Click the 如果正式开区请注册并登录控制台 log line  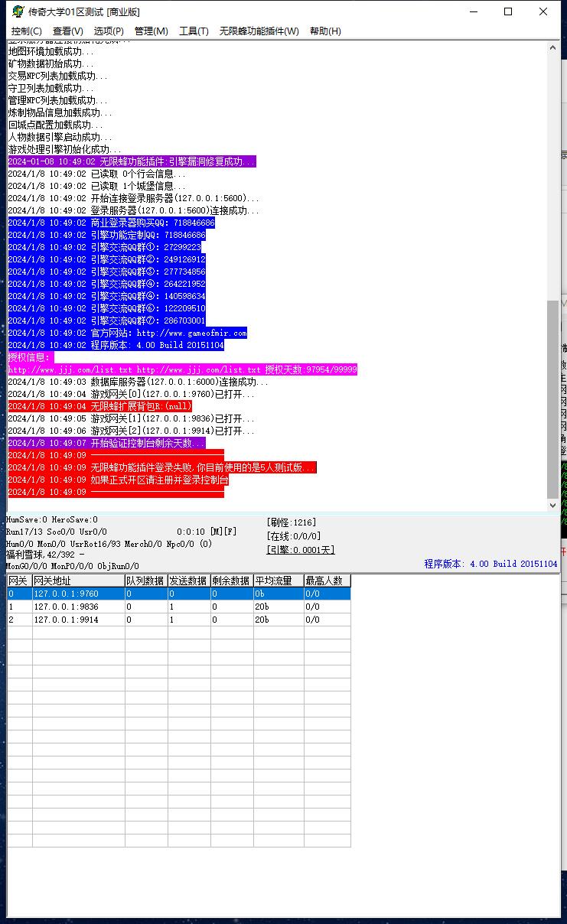pos(118,480)
